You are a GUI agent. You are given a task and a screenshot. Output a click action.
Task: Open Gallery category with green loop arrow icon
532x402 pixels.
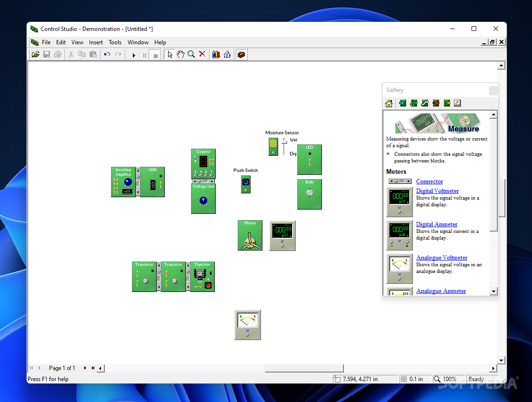(414, 103)
